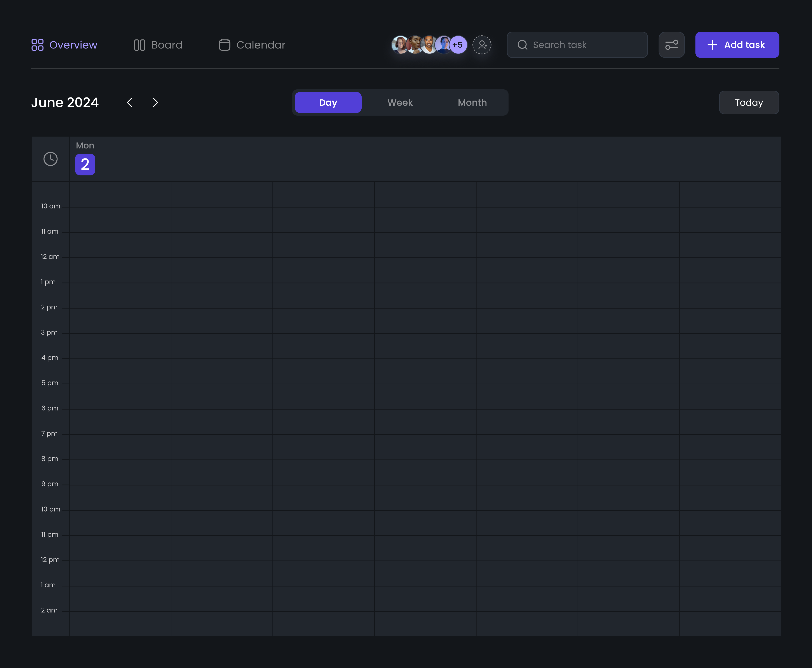The width and height of the screenshot is (812, 668).
Task: Click the Calendar icon in navigation
Action: 225,45
